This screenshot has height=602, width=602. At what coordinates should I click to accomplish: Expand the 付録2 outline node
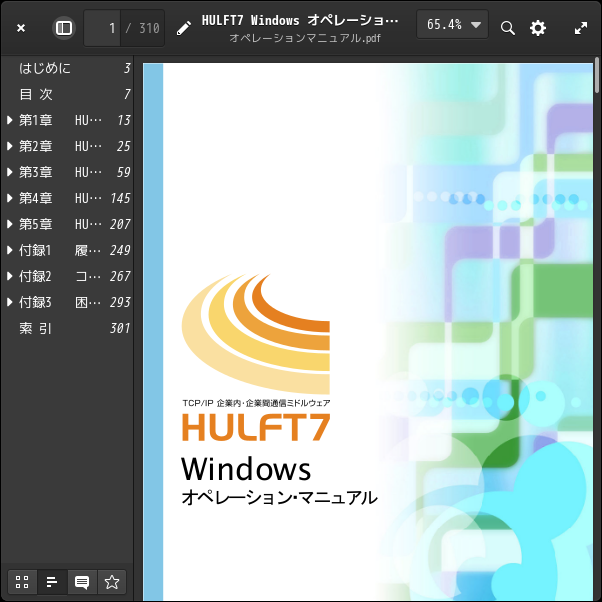pos(10,276)
